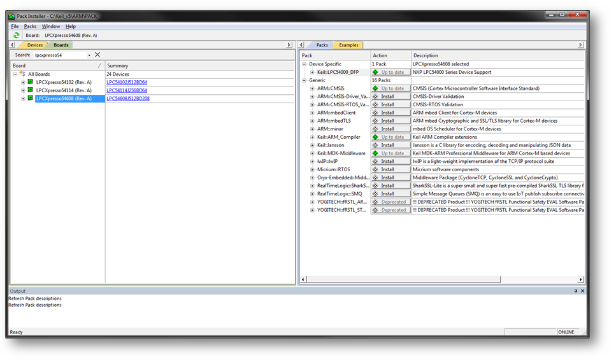
Task: Collapse the Generic packs group
Action: click(x=304, y=80)
